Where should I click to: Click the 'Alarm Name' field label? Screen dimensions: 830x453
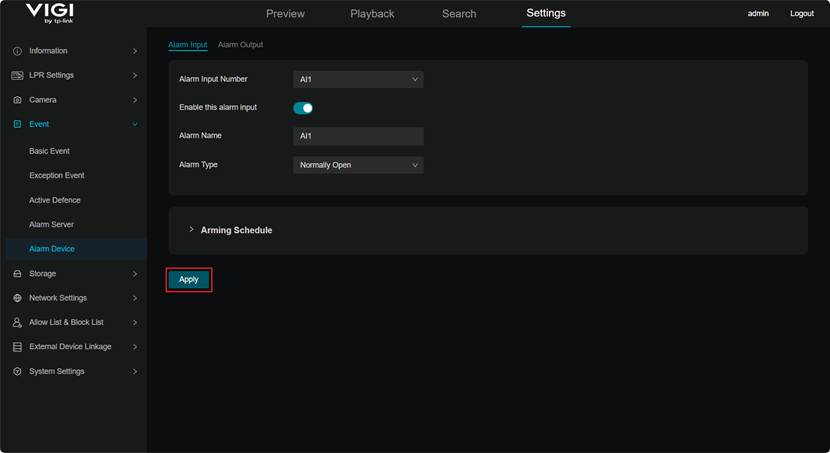pos(200,135)
